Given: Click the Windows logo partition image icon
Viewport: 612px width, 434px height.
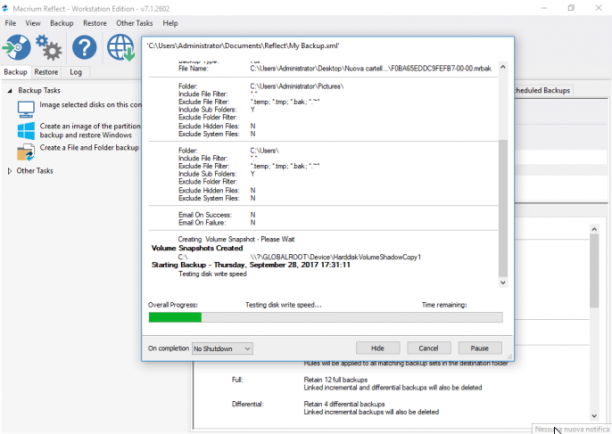Looking at the screenshot, I should click(x=26, y=131).
